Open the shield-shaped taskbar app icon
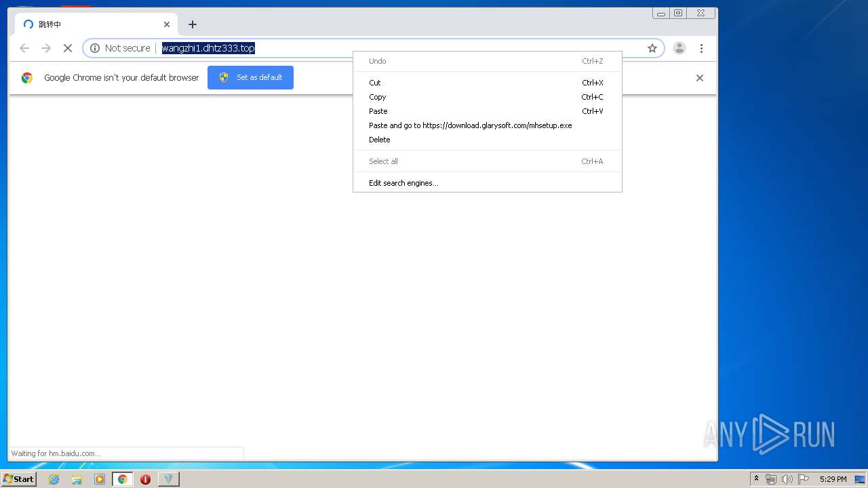 (x=169, y=479)
